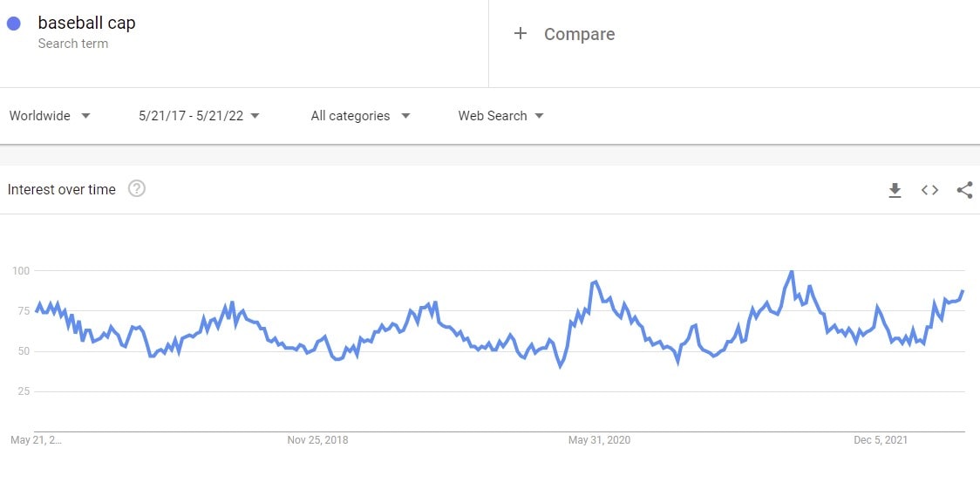Download the interest over time CSV
The height and width of the screenshot is (489, 980).
click(x=895, y=190)
